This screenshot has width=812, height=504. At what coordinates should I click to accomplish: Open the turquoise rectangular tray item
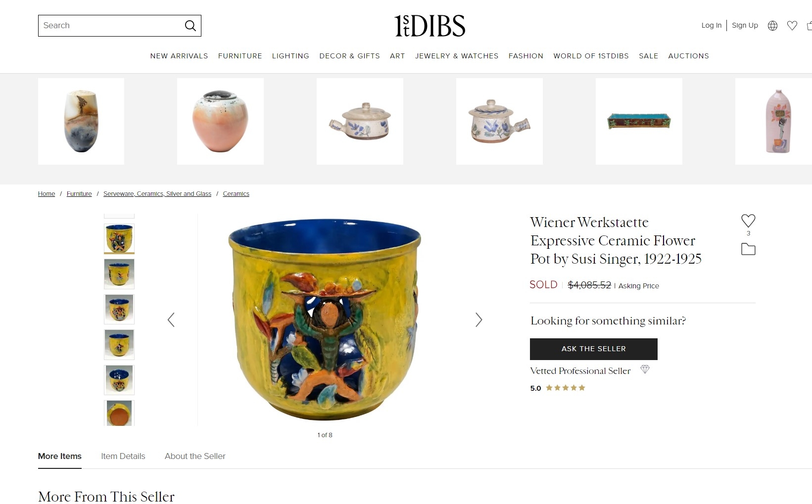(x=639, y=121)
